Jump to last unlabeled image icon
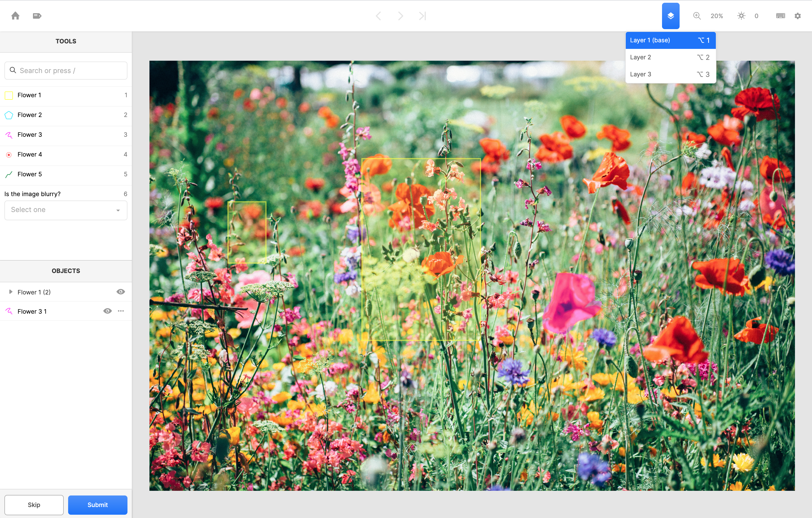The width and height of the screenshot is (812, 518). pos(422,16)
